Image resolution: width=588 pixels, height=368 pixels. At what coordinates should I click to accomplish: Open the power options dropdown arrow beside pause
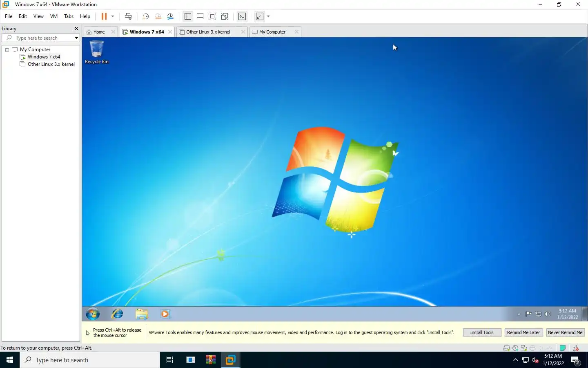click(x=113, y=16)
